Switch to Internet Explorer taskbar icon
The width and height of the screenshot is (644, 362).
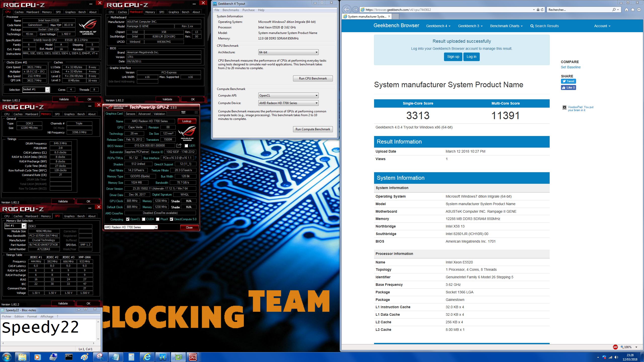(147, 357)
